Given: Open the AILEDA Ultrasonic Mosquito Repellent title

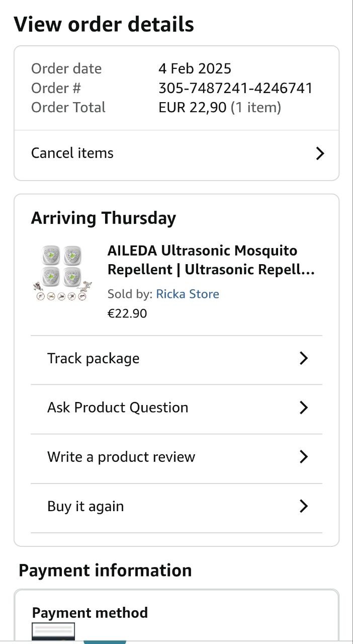Looking at the screenshot, I should point(211,260).
